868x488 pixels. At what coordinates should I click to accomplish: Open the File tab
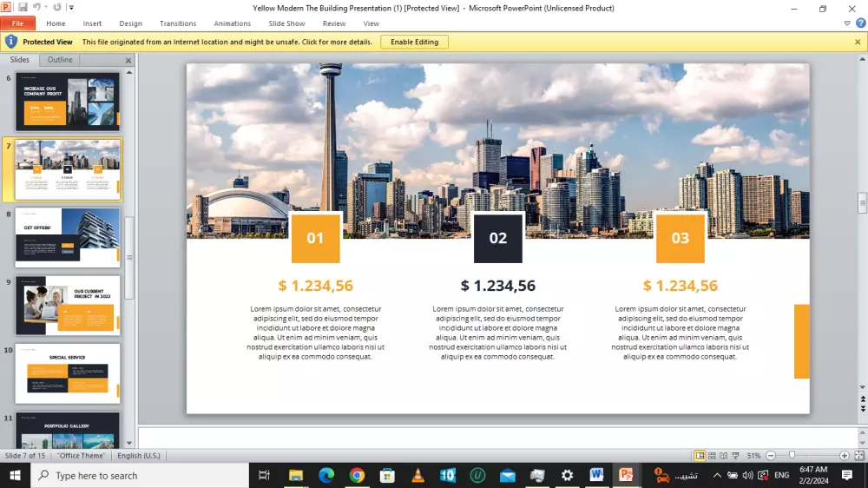pos(17,23)
